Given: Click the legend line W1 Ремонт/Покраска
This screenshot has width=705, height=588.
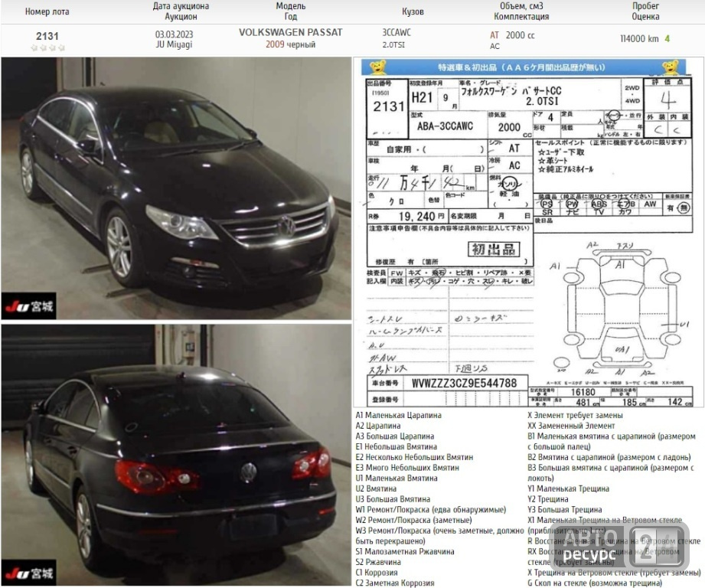Looking at the screenshot, I should click(x=431, y=510).
